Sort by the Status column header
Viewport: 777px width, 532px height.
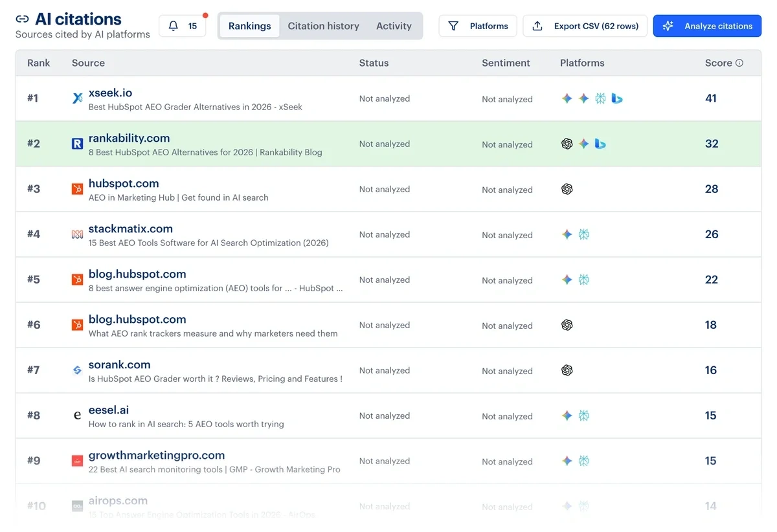(374, 63)
